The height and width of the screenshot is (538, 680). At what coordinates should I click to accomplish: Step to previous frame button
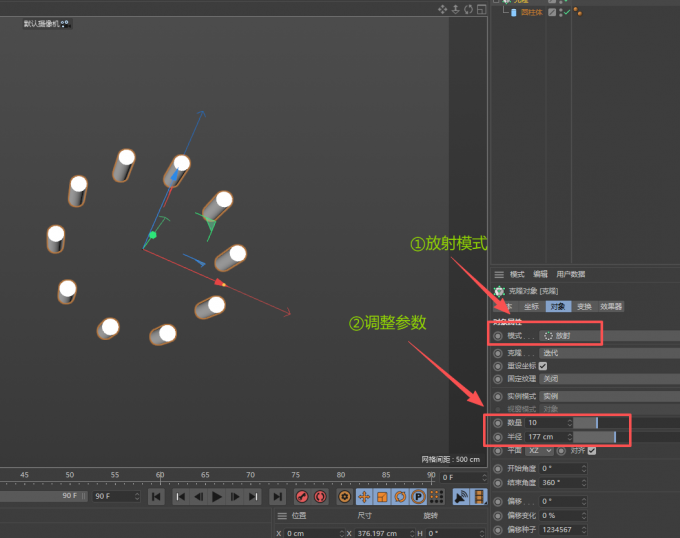(x=199, y=497)
